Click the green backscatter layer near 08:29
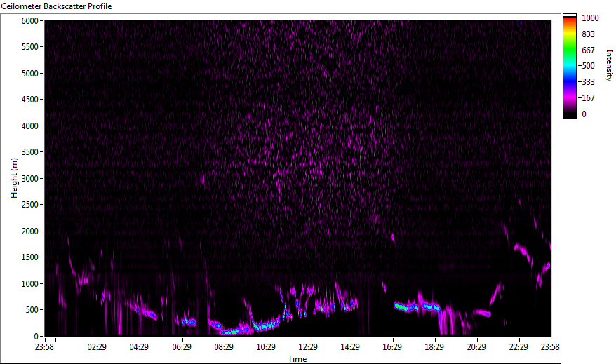This screenshot has width=616, height=364. 230,332
